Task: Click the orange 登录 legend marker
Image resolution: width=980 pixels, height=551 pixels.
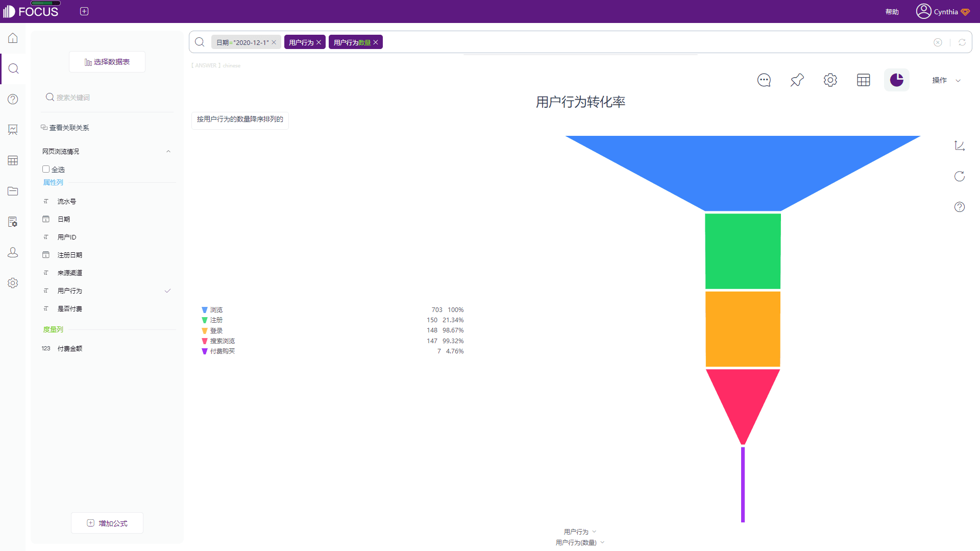Action: coord(205,331)
